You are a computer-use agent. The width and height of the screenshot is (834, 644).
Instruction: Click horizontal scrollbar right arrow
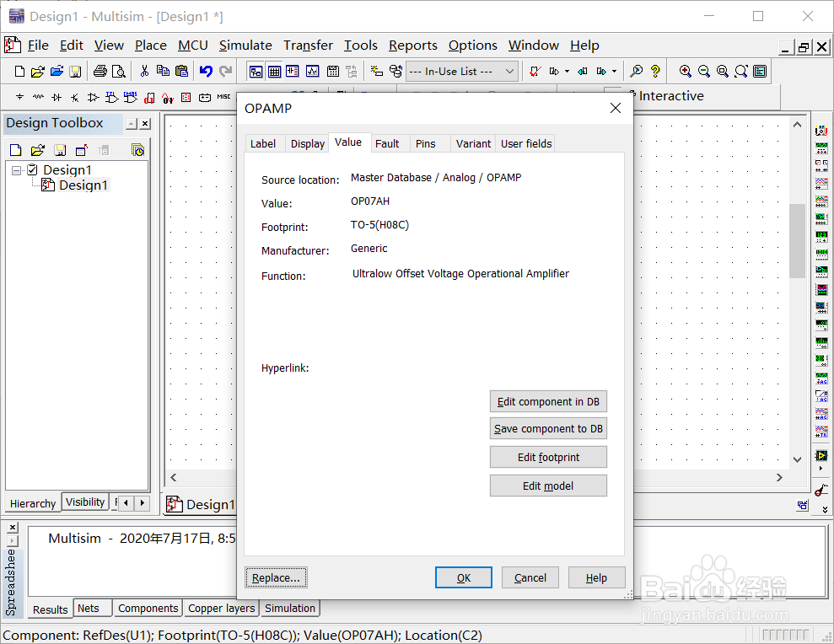[x=779, y=478]
